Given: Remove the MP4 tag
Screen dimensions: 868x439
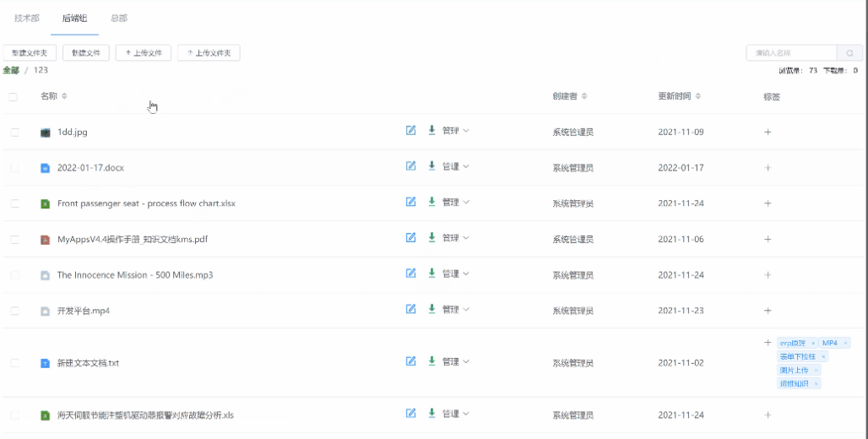Looking at the screenshot, I should click(x=845, y=344).
